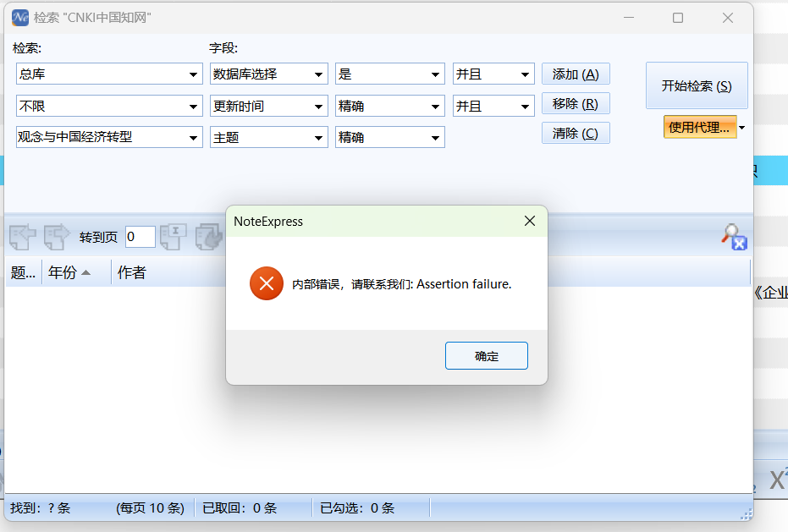This screenshot has width=788, height=532.
Task: Click the clear search results magnifier icon
Action: 734,237
